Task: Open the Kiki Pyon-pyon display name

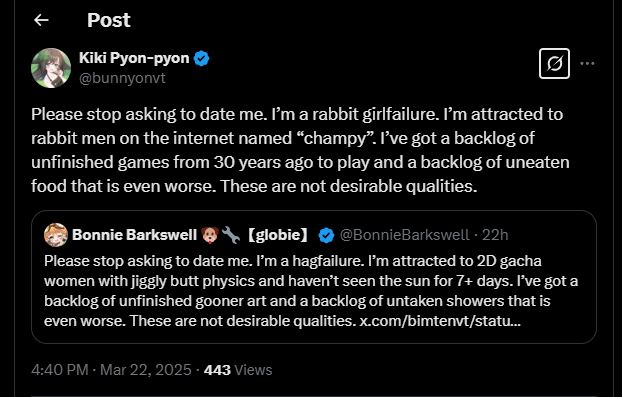Action: coord(134,58)
